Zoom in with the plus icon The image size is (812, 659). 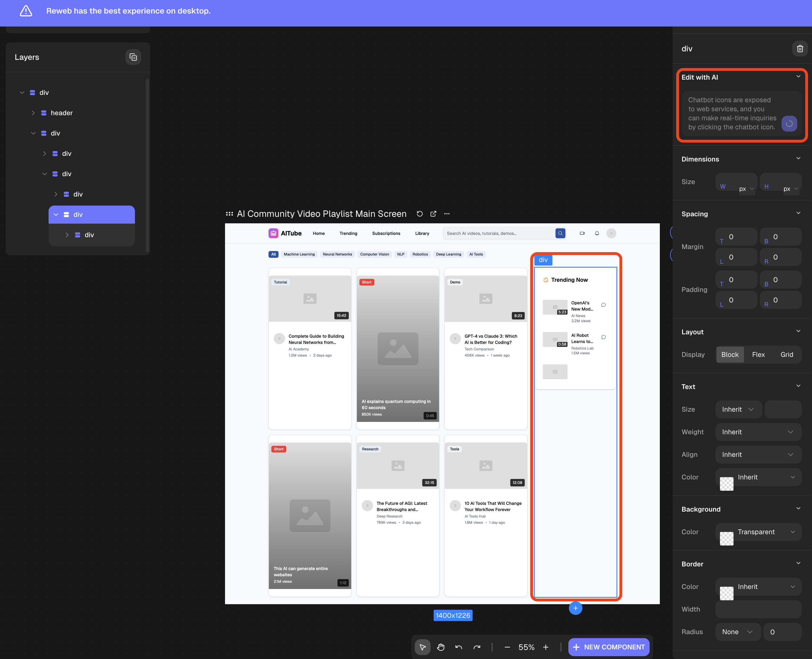coord(545,647)
